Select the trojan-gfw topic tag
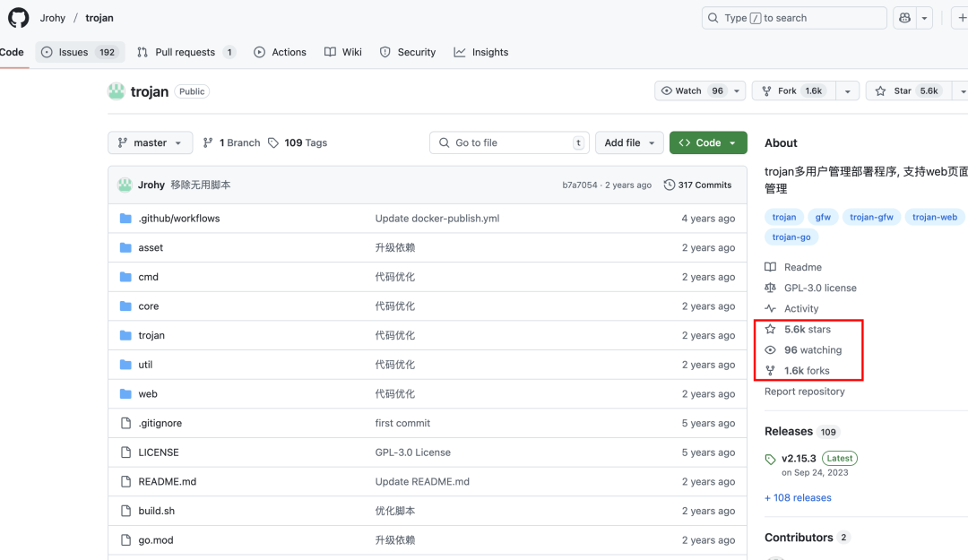Image resolution: width=968 pixels, height=560 pixels. click(x=871, y=217)
